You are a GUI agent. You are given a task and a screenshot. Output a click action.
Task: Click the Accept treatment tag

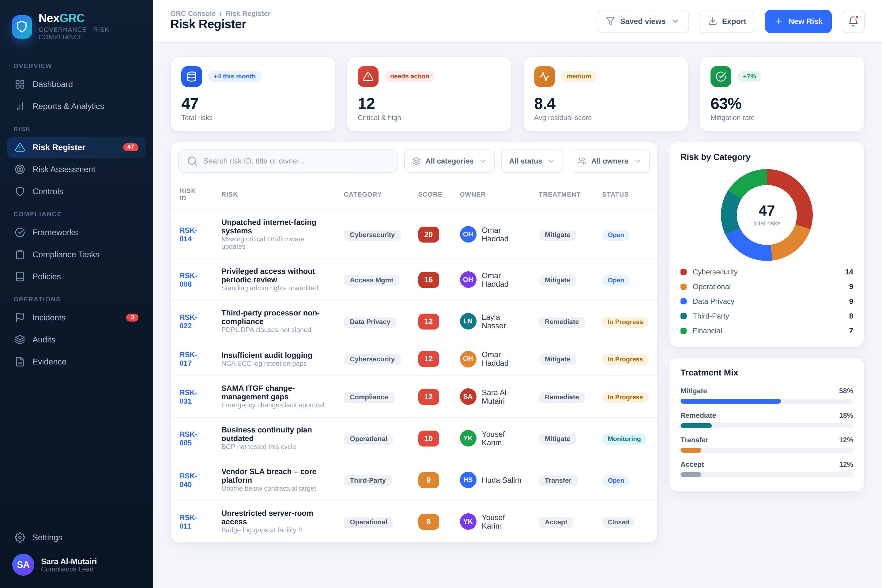556,522
